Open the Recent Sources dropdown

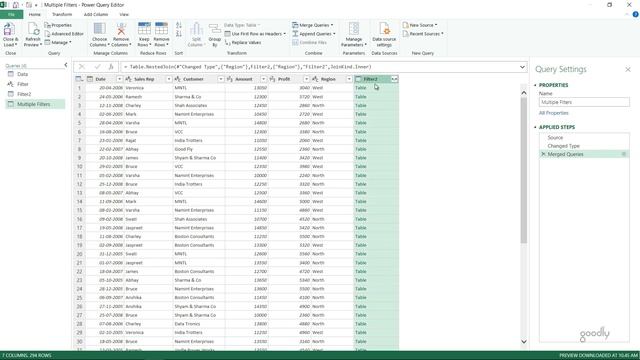point(442,34)
